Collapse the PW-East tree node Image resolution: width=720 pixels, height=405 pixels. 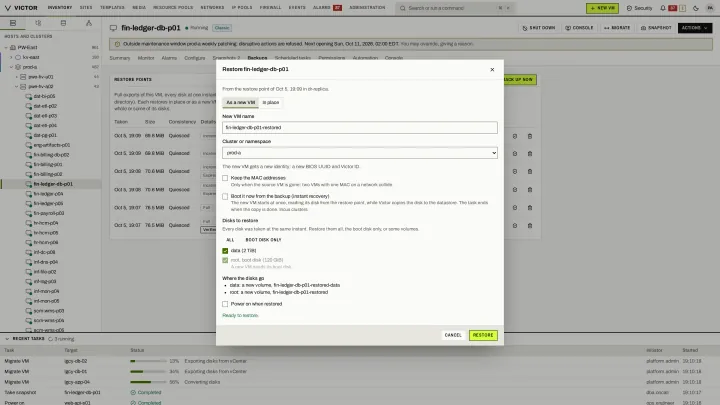(x=6, y=47)
